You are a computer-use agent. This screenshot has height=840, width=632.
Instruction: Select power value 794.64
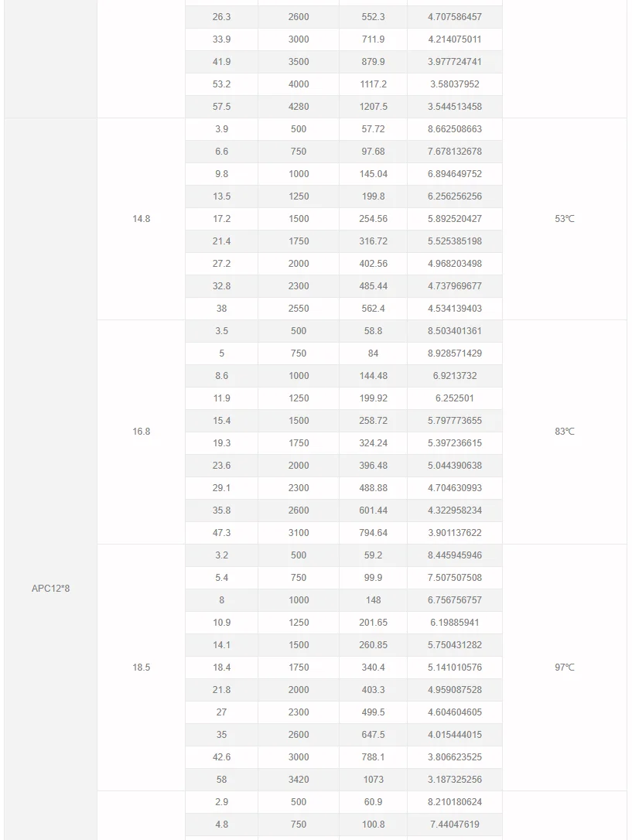374,533
